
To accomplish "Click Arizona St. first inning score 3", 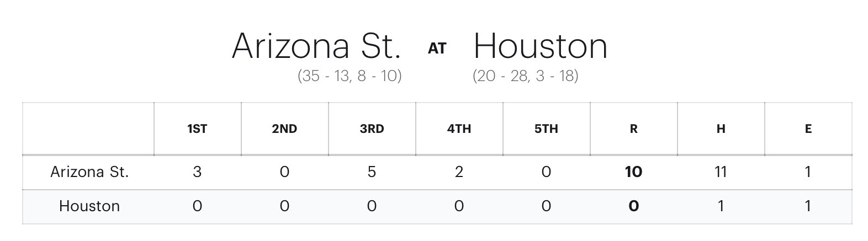I will tap(197, 172).
